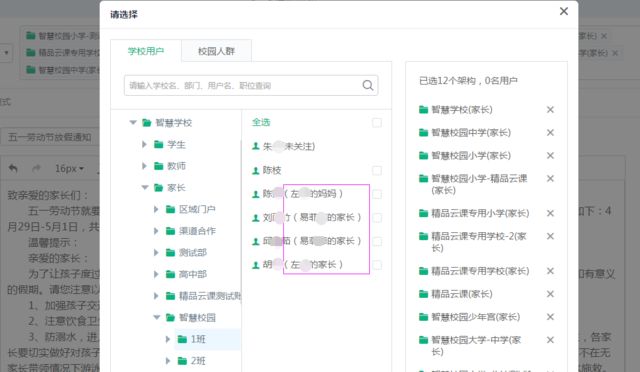The image size is (640, 372).
Task: Click the 学生 folder icon
Action: click(x=159, y=144)
